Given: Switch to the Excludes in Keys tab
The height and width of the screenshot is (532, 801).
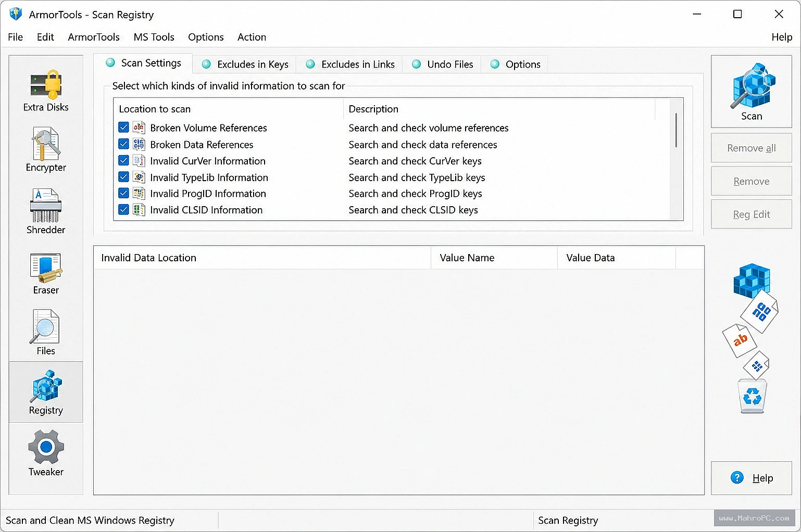Looking at the screenshot, I should (245, 65).
